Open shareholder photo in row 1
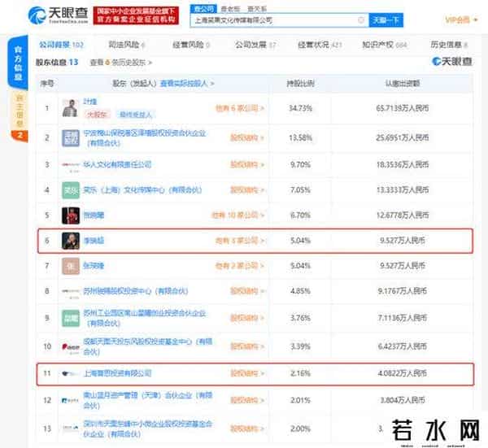 [x=71, y=108]
